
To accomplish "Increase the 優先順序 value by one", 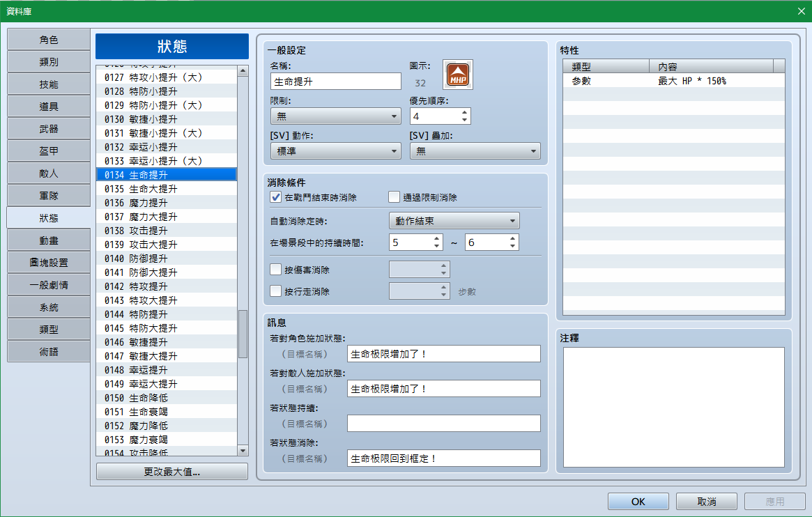I will 464,112.
